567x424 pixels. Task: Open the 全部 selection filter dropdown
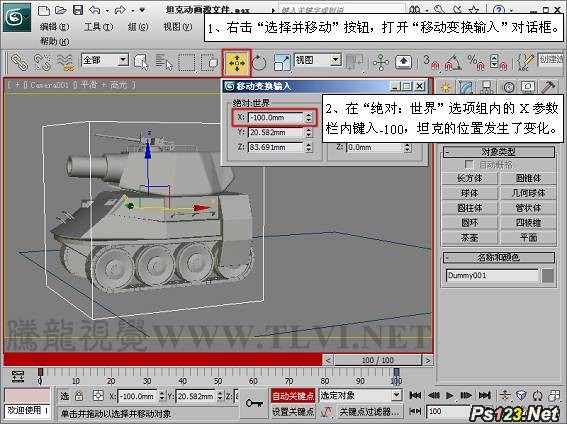tap(105, 60)
